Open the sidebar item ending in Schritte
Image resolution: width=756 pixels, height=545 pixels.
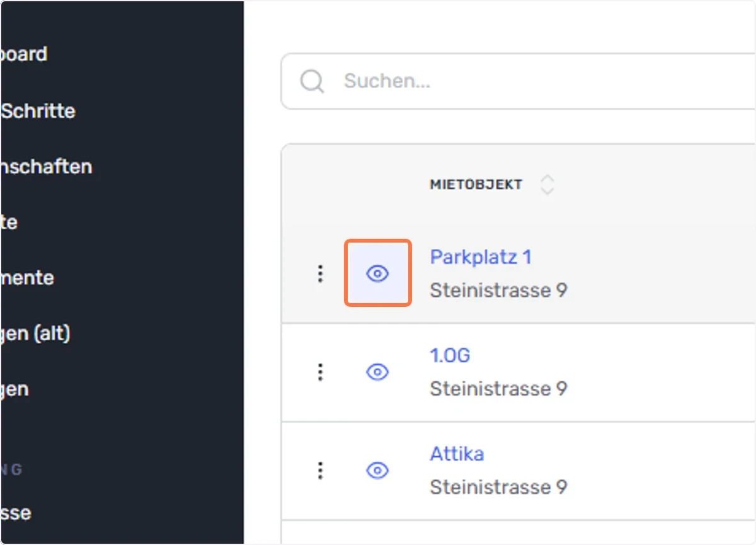point(38,111)
